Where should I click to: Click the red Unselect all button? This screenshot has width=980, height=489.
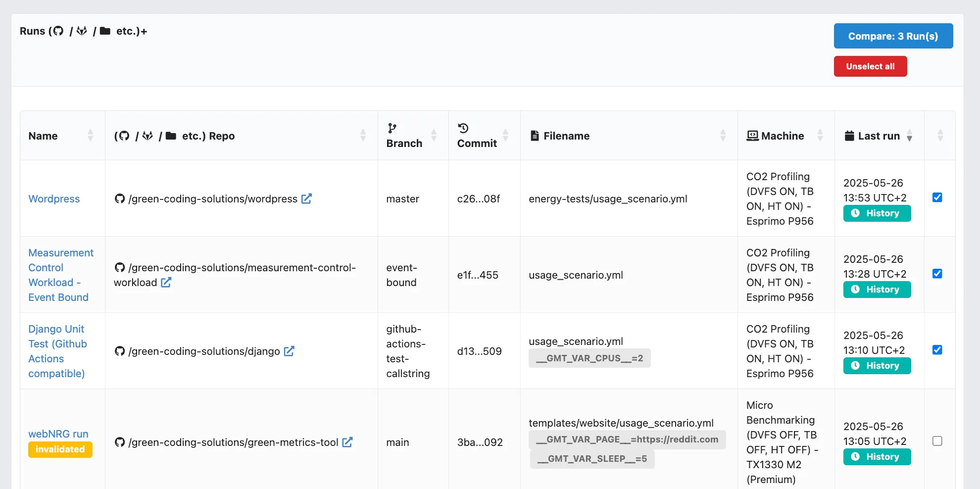pos(870,66)
